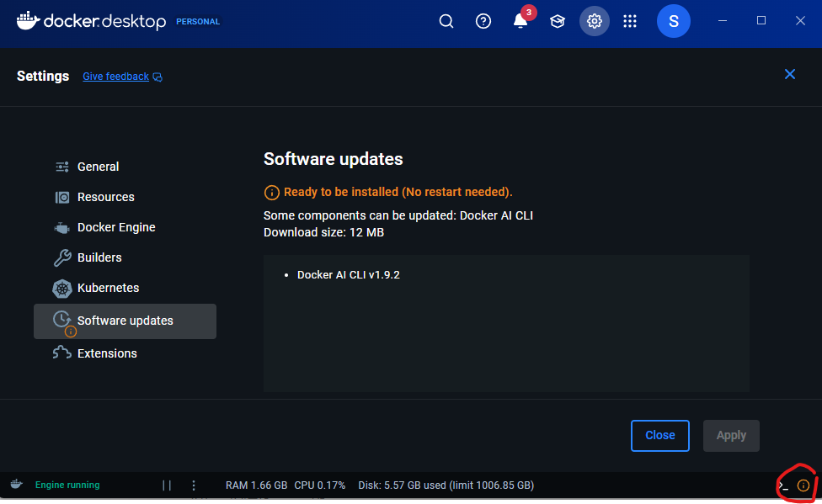Close the Settings panel with blue X

pos(789,74)
